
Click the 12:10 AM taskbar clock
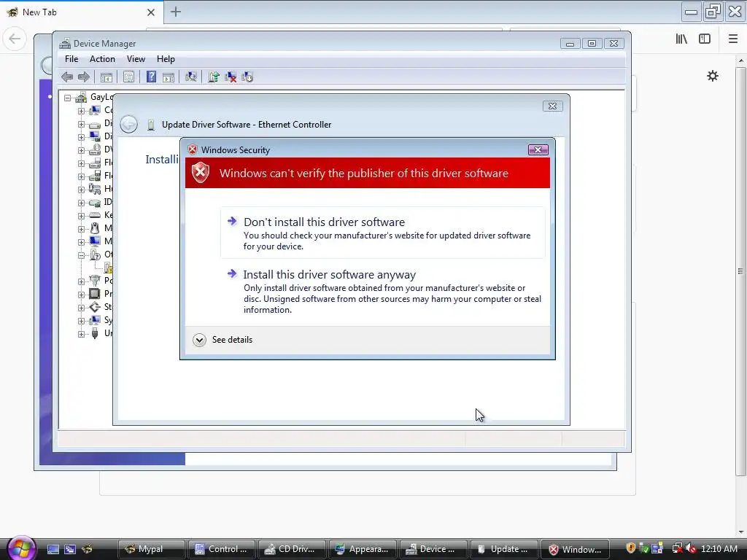click(719, 549)
